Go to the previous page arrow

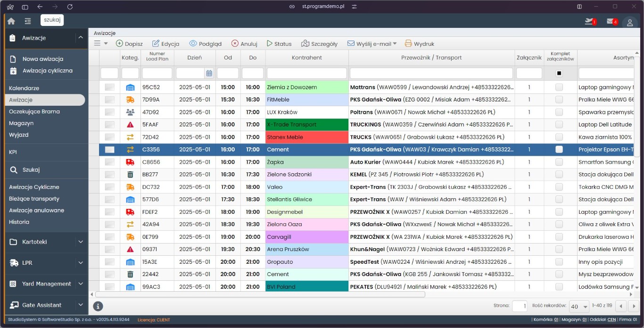point(621,306)
